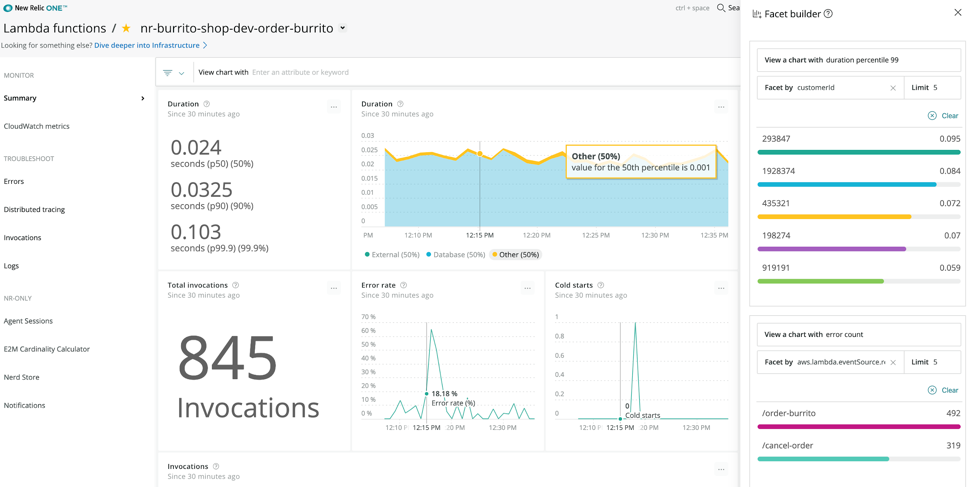The width and height of the screenshot is (974, 487).
Task: Toggle External (50%) legend series
Action: (x=392, y=255)
